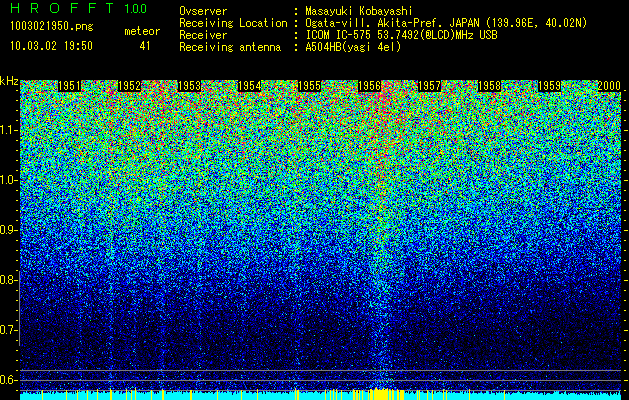Click the 0.8 kHz axis label

click(9, 280)
